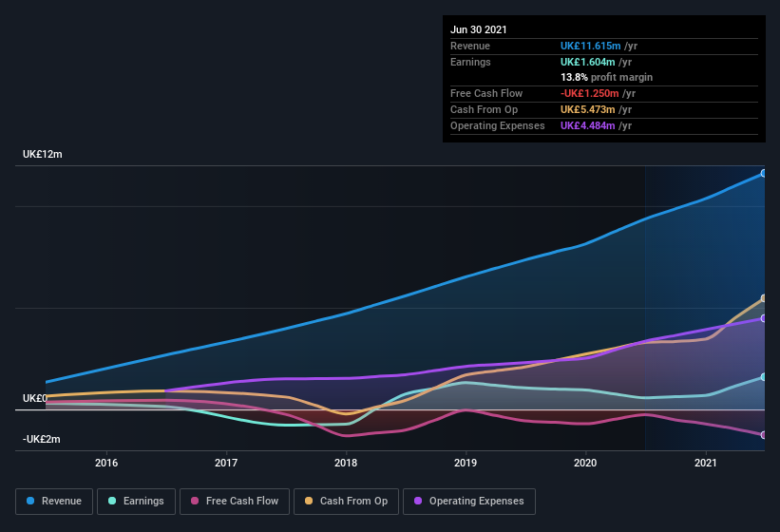The width and height of the screenshot is (780, 532).
Task: Click the Free Cash Flow tooltip label
Action: [486, 93]
